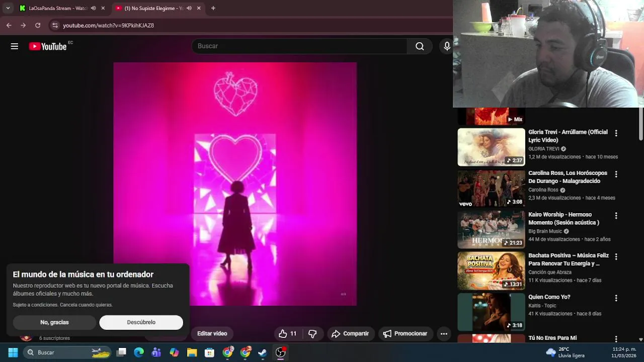Screen dimensions: 644x362
Task: Open Carolina Ross Malagradecido thumbnail
Action: (491, 189)
